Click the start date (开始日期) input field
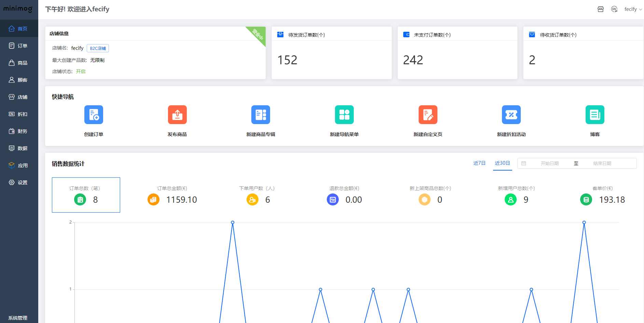This screenshot has width=644, height=323. click(x=549, y=163)
